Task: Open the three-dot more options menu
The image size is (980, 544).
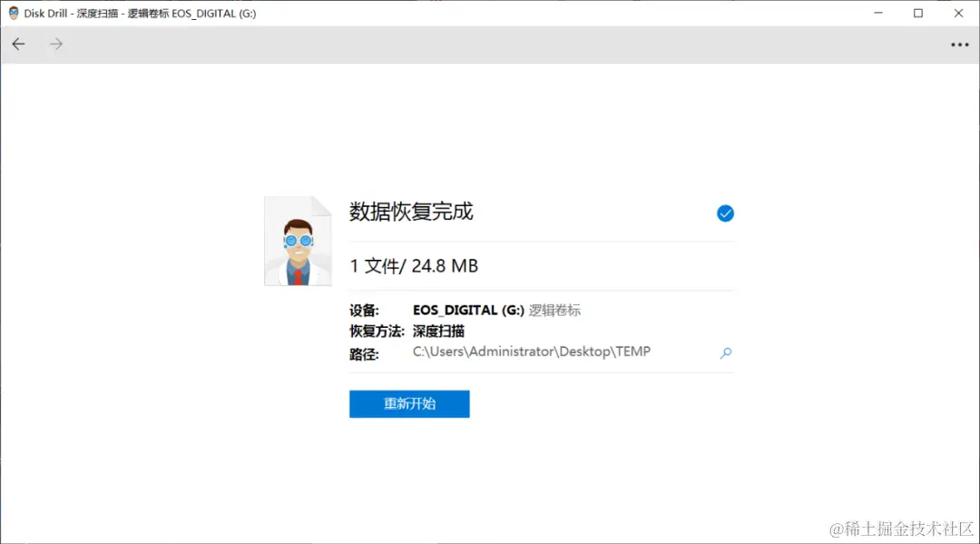Action: pos(959,45)
